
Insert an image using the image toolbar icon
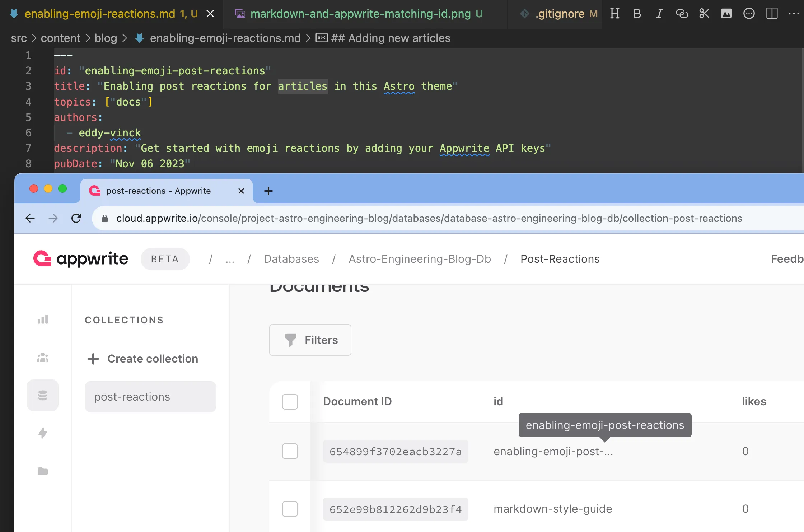726,14
